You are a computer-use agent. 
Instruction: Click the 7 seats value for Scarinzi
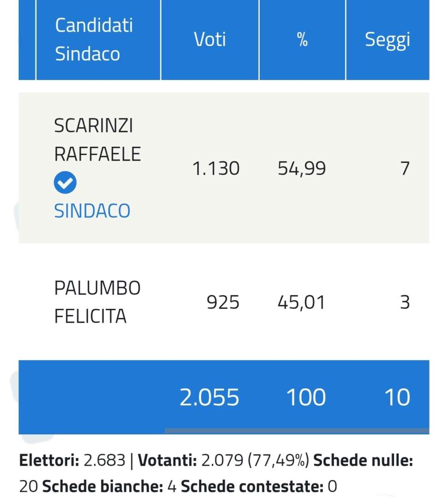[405, 168]
